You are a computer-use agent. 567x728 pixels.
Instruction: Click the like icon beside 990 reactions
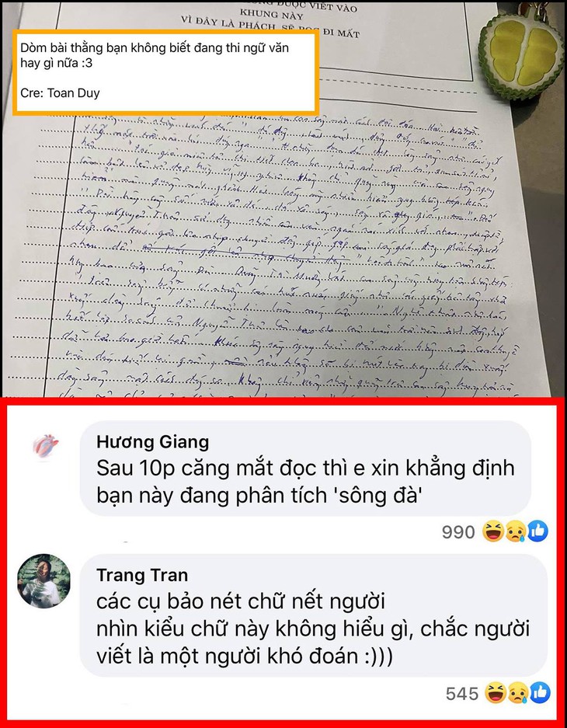click(537, 531)
